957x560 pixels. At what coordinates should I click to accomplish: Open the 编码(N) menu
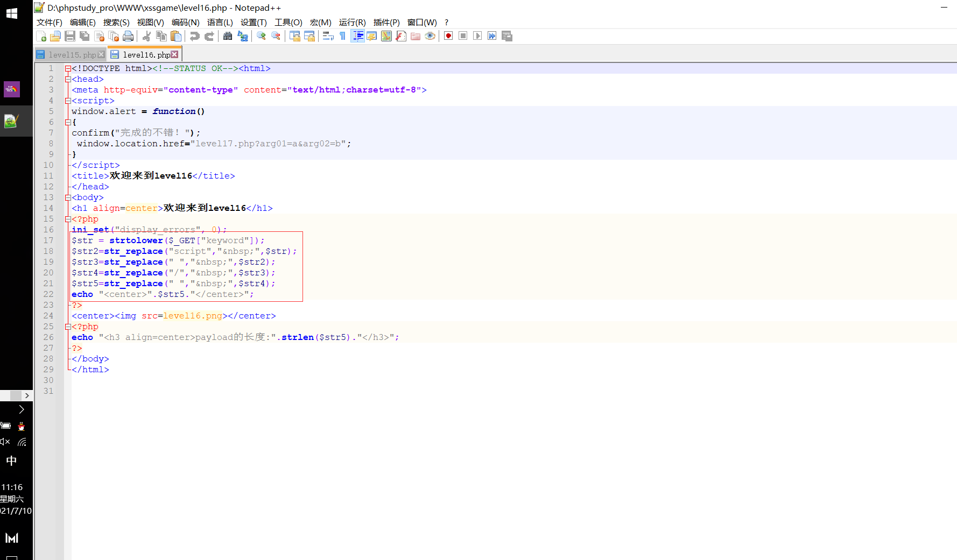(185, 22)
